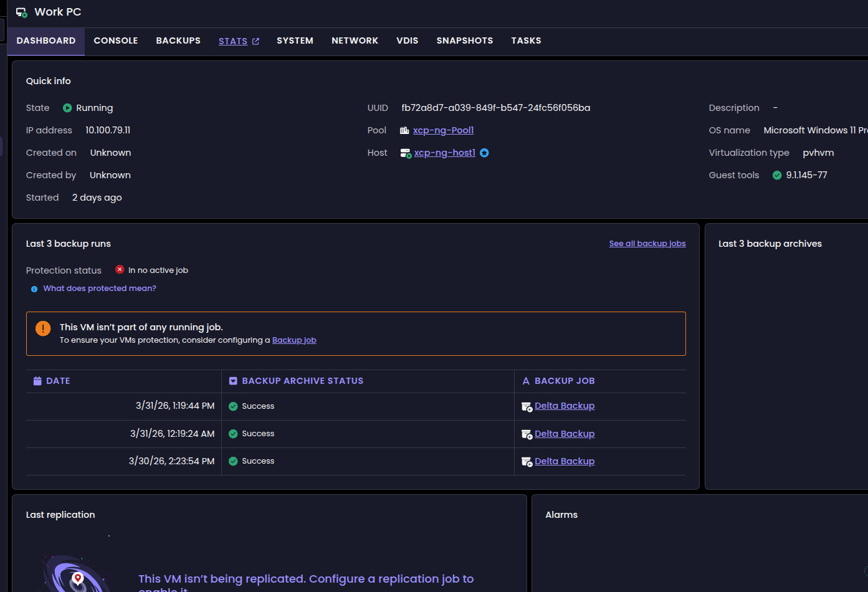Open the xcp-ng-Pool1 pool link
Image resolution: width=868 pixels, height=592 pixels.
tap(443, 130)
